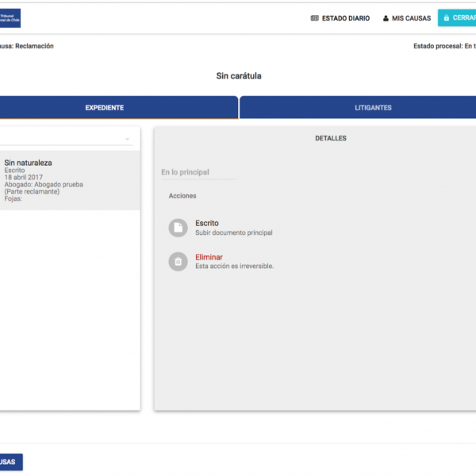Expand the dropdown arrow above the document list

click(127, 140)
